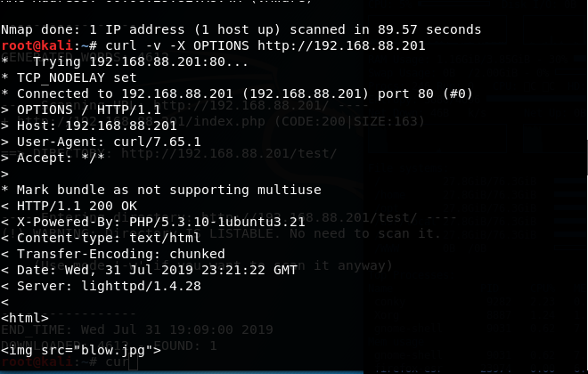This screenshot has height=374, width=588.
Task: Select the "Host: 192.168.88.201" request header
Action: [x=89, y=126]
